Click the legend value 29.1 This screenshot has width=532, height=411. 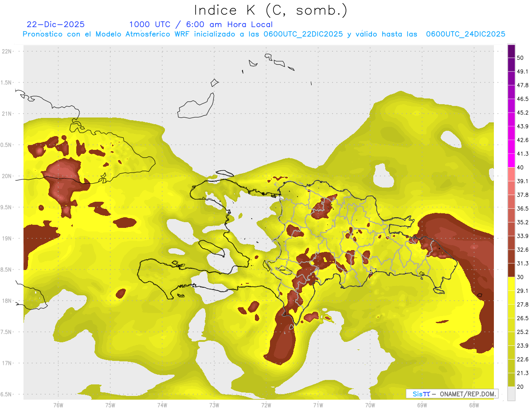(x=523, y=291)
